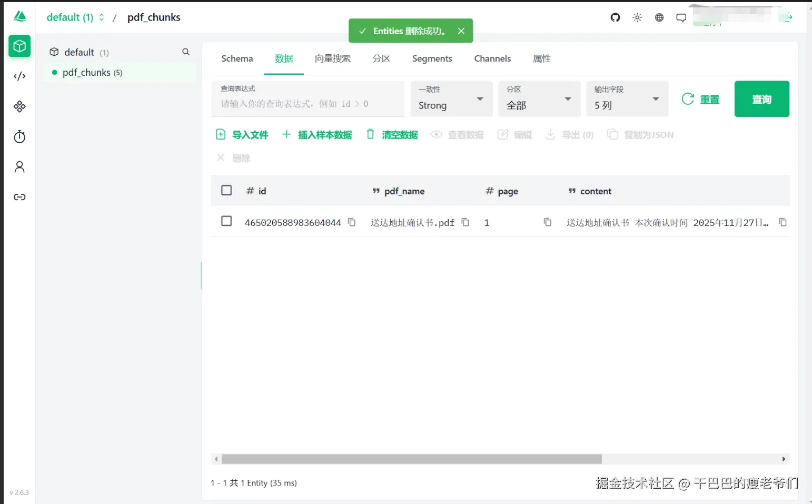Click the pdf_name column header
Screen dimensions: 812x504
[x=399, y=191]
